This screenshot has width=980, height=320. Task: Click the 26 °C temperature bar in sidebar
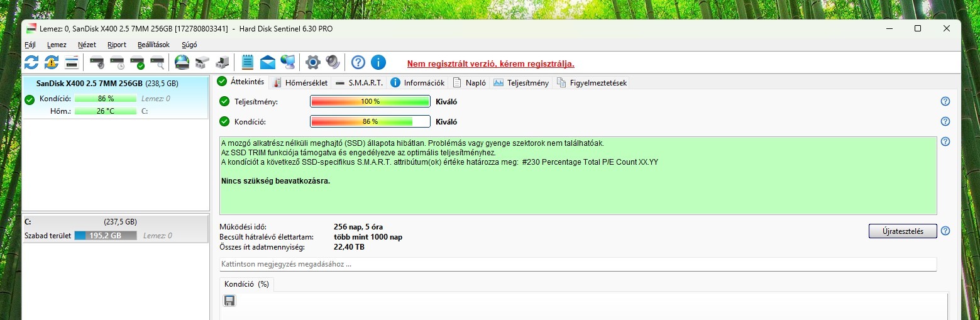pos(105,111)
